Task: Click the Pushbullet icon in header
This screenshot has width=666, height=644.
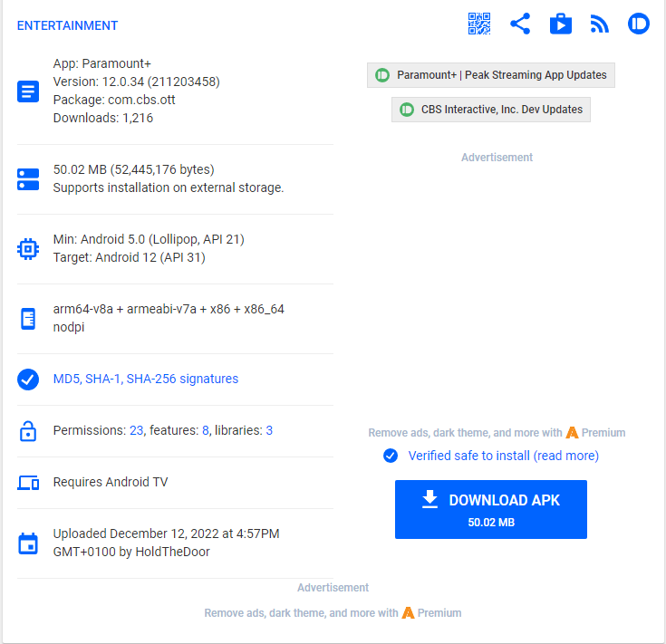Action: coord(639,24)
